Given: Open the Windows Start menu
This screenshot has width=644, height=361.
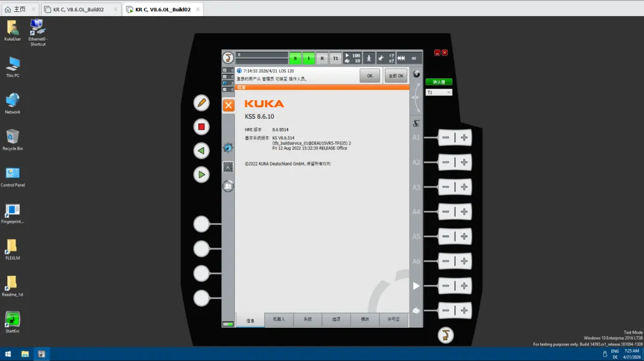Looking at the screenshot, I should (8, 354).
